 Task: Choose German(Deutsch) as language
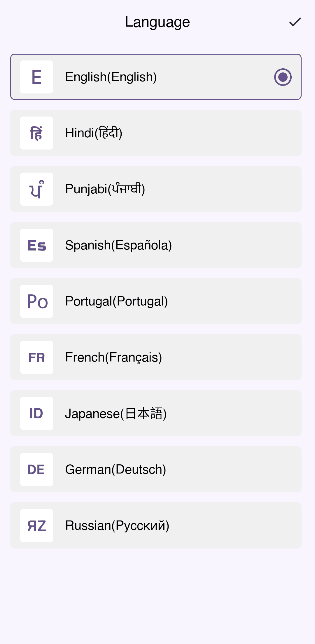116,470
